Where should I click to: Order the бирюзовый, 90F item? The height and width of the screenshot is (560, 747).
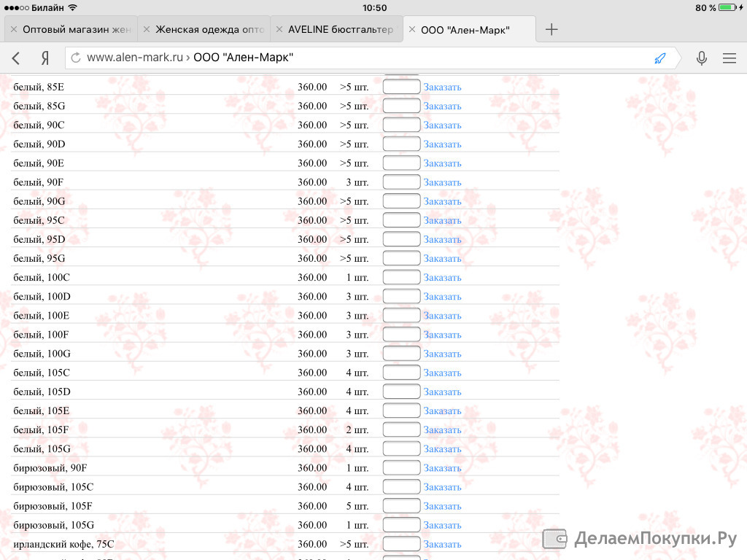tap(442, 468)
